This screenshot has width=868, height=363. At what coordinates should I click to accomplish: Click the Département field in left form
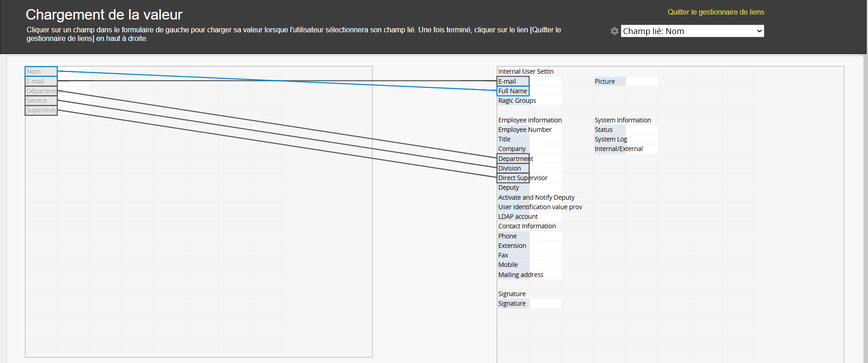(x=41, y=91)
